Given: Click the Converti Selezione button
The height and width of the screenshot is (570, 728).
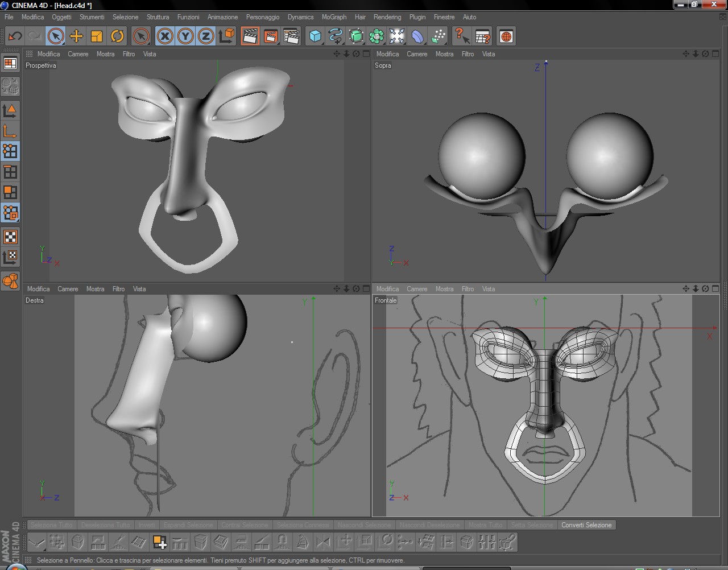Looking at the screenshot, I should tap(586, 525).
